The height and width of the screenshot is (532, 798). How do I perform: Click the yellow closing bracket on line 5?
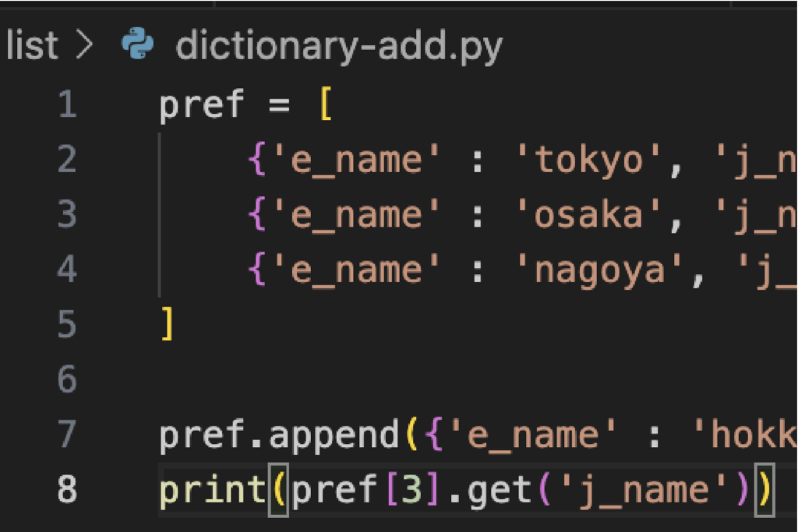pos(167,325)
